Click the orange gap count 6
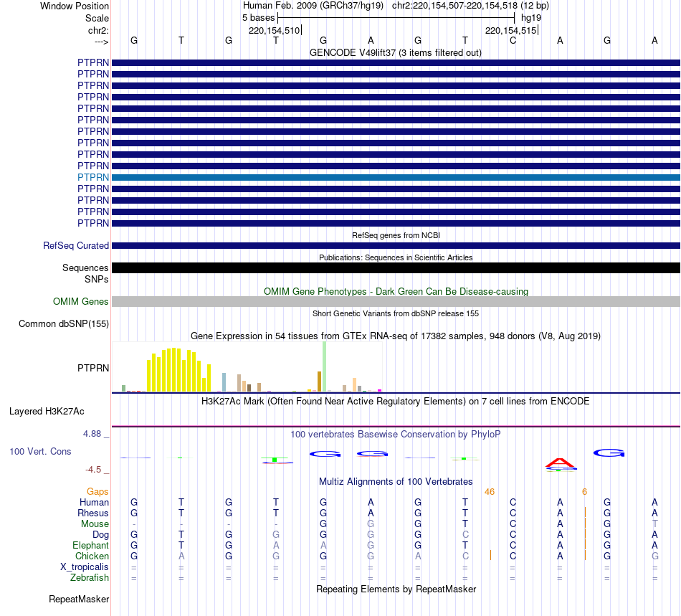The height and width of the screenshot is (616, 681). click(584, 492)
